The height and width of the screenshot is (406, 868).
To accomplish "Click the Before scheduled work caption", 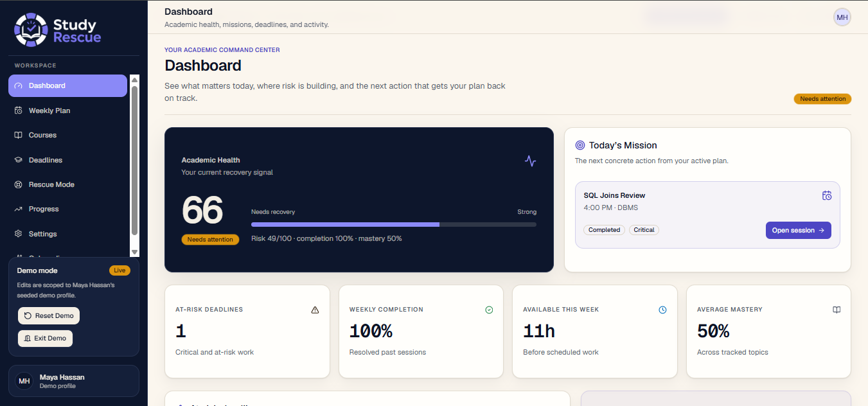I will [561, 352].
